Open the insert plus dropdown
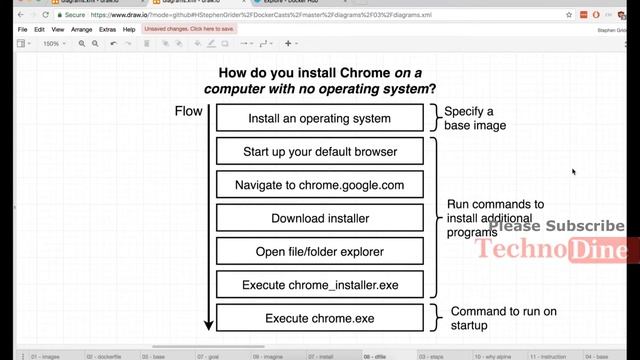Screen dimensions: 640x360 [x=291, y=43]
